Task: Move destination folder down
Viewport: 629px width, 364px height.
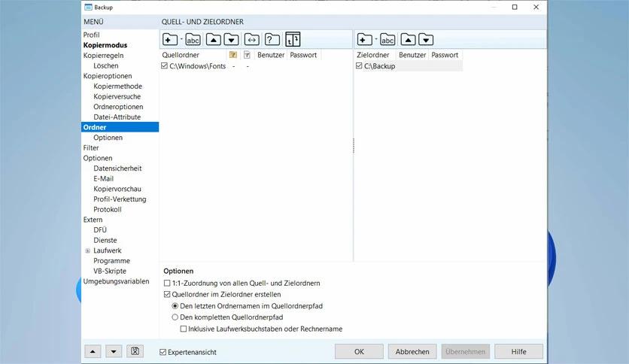Action: [426, 40]
